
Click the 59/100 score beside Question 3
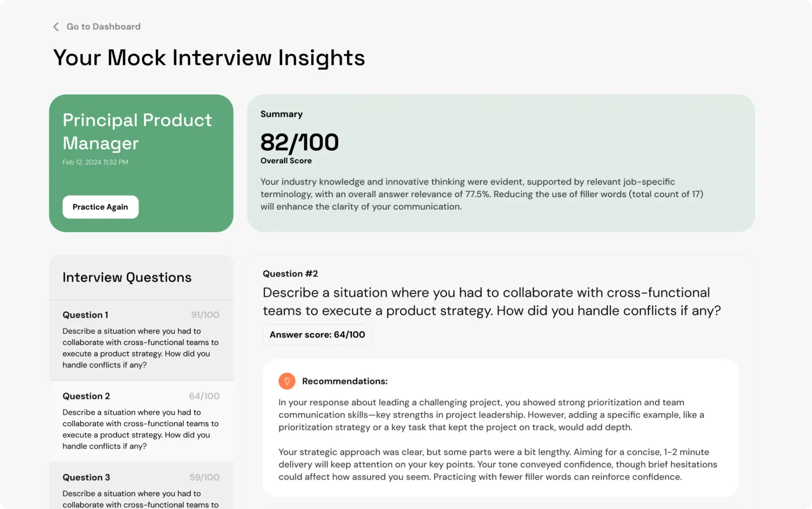click(x=205, y=477)
